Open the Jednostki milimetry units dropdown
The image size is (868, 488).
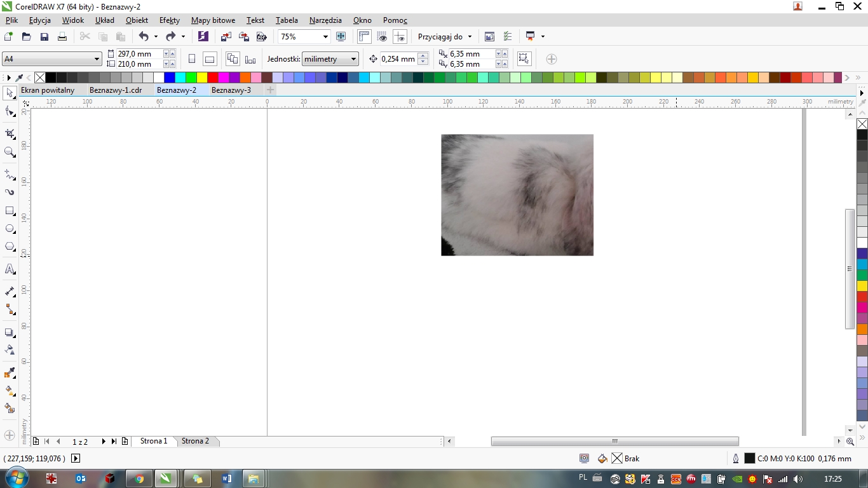353,59
